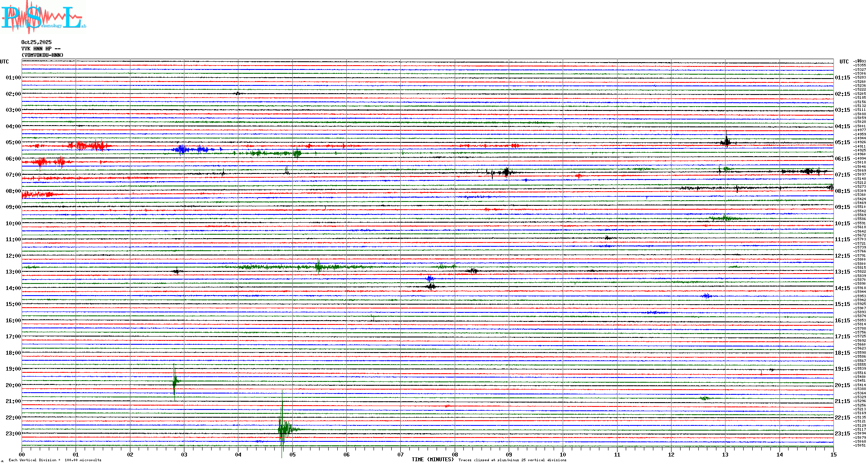Screen dimensions: 868x466
Task: Click minute 15 on the bottom axis
Action: click(833, 455)
